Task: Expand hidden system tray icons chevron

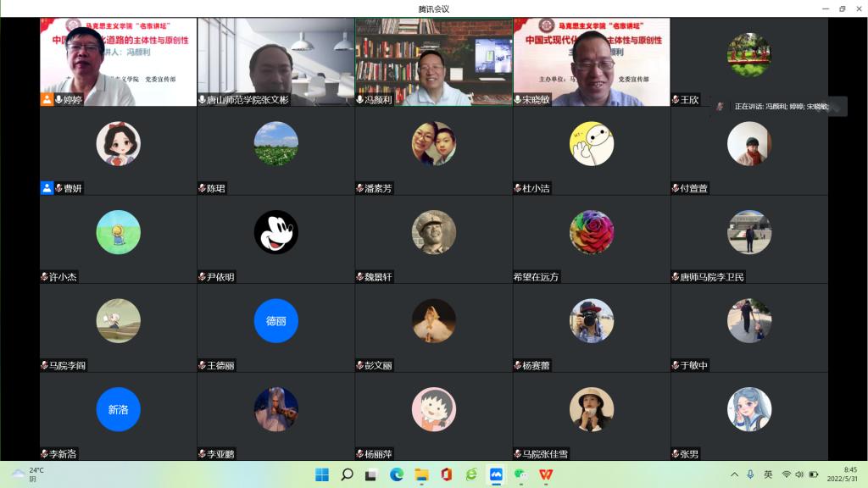Action: coord(734,474)
